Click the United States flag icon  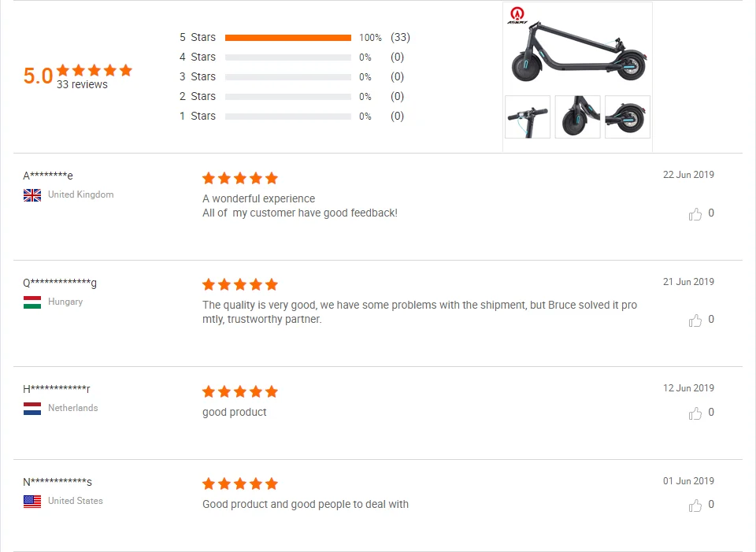[32, 502]
